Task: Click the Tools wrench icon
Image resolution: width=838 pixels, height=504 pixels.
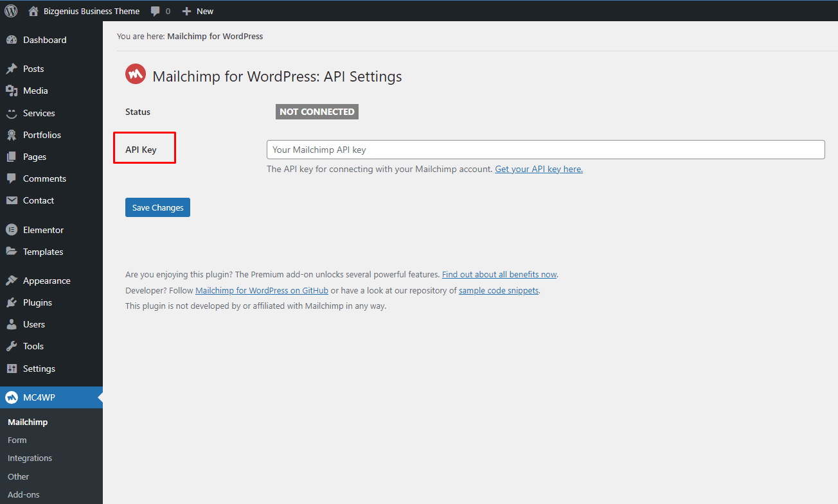Action: (x=12, y=346)
